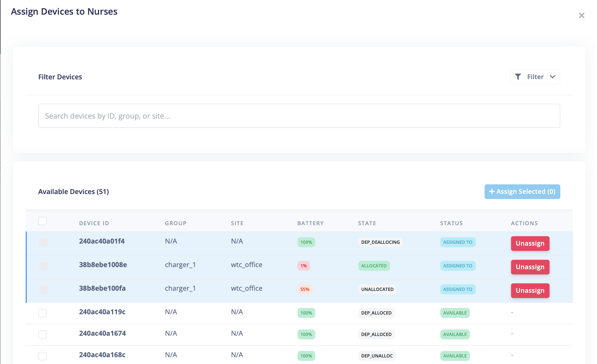597x364 pixels.
Task: Focus the search devices input field
Action: click(x=299, y=116)
